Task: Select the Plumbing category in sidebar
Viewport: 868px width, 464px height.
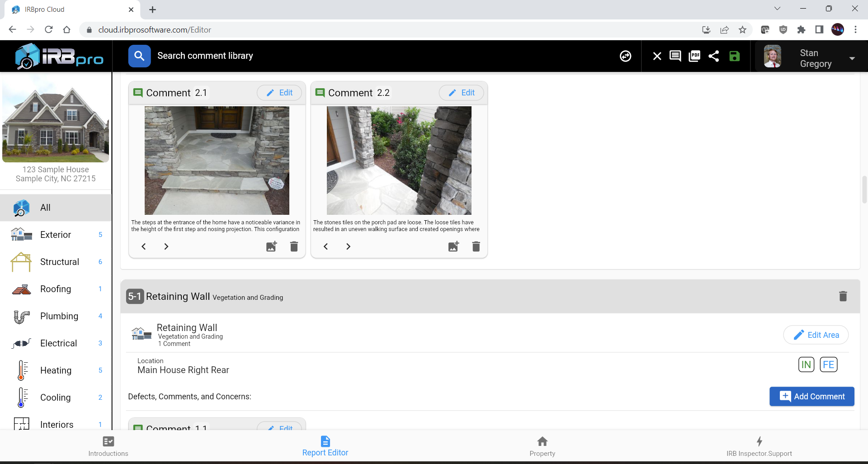Action: 59,316
